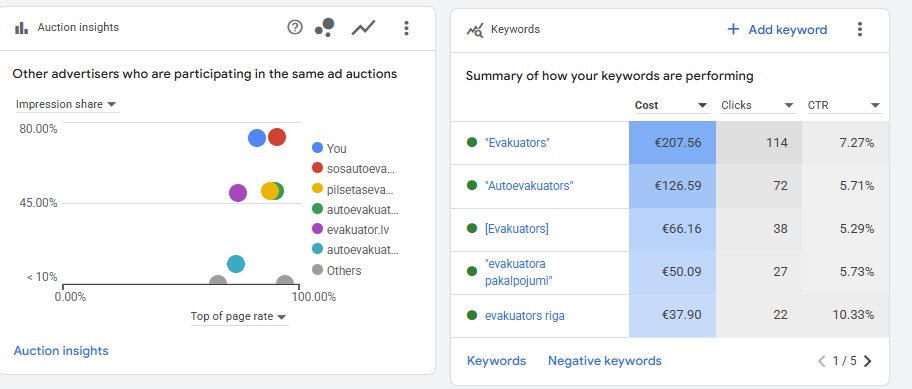
Task: Open Cost column dropdown
Action: tap(671, 105)
